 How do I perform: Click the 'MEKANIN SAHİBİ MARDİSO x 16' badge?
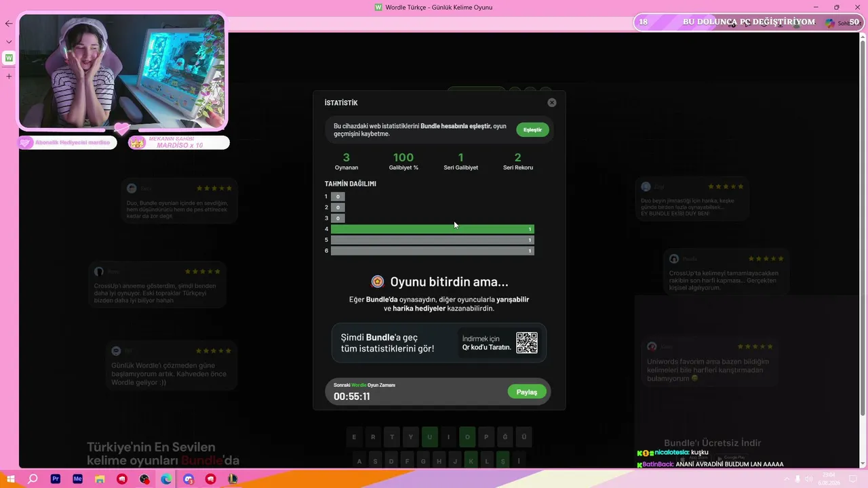[x=179, y=142]
